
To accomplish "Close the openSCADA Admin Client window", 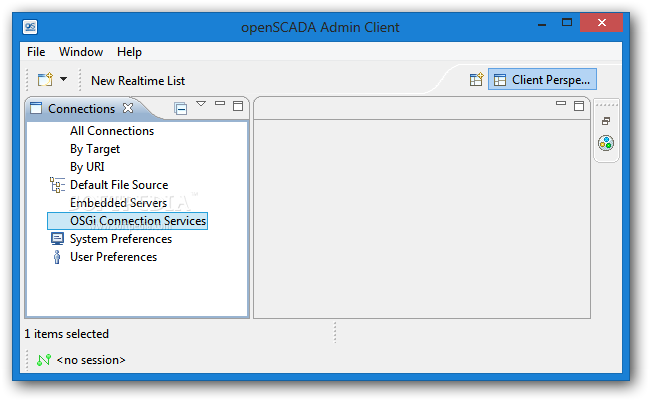I will pos(601,23).
